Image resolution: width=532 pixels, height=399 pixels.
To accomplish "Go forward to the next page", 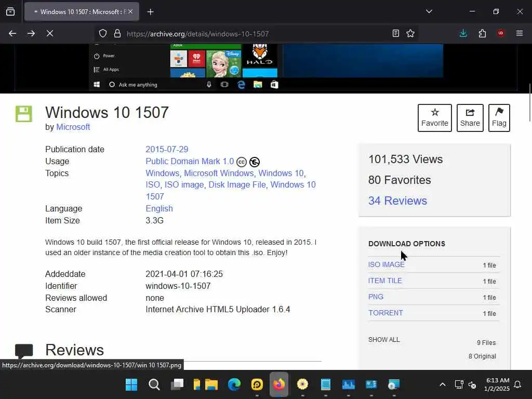I will (31, 33).
